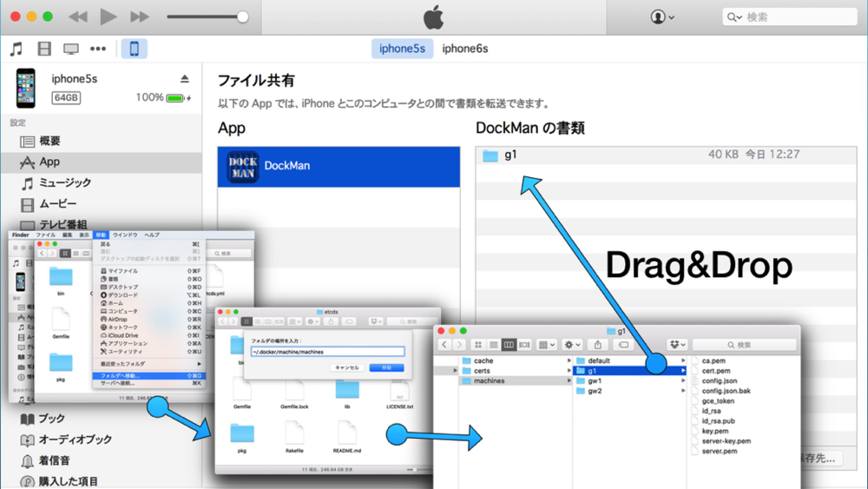868x489 pixels.
Task: Switch to the iphone5s device tab
Action: click(402, 49)
